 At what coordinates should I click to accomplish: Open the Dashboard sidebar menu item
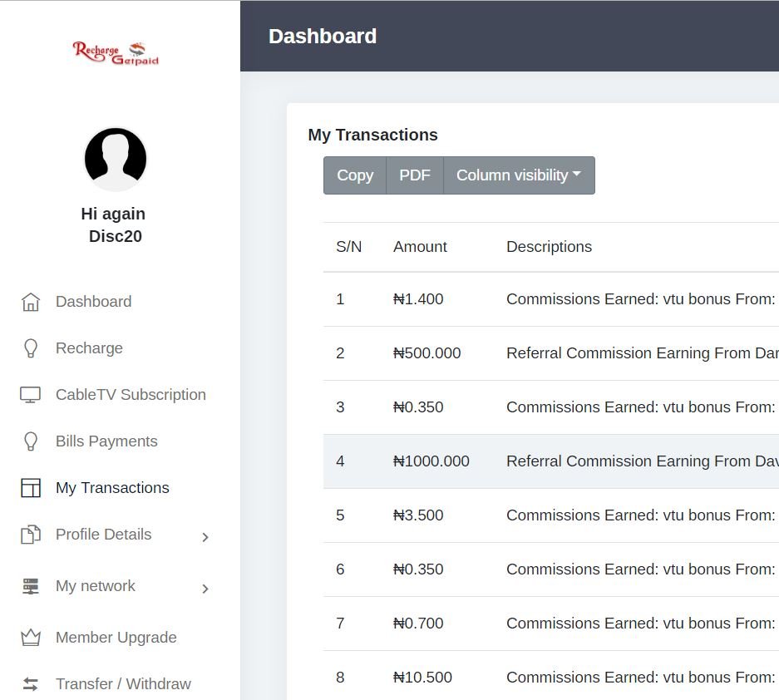point(93,302)
